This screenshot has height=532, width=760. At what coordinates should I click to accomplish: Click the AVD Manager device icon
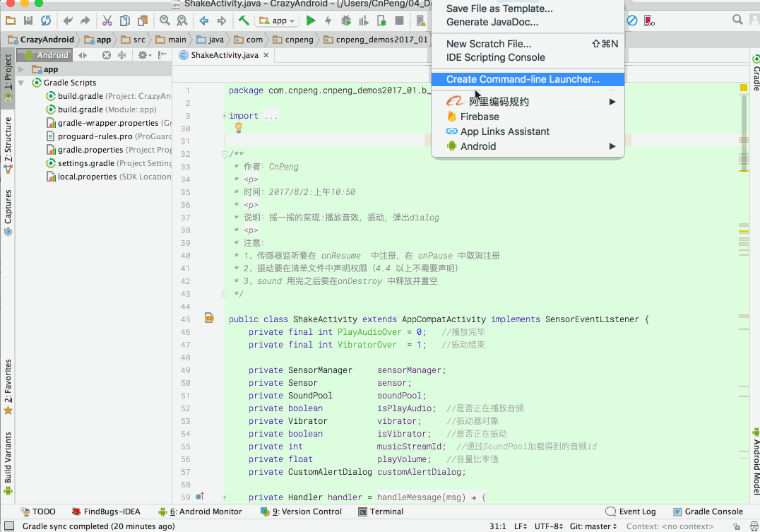[x=420, y=20]
